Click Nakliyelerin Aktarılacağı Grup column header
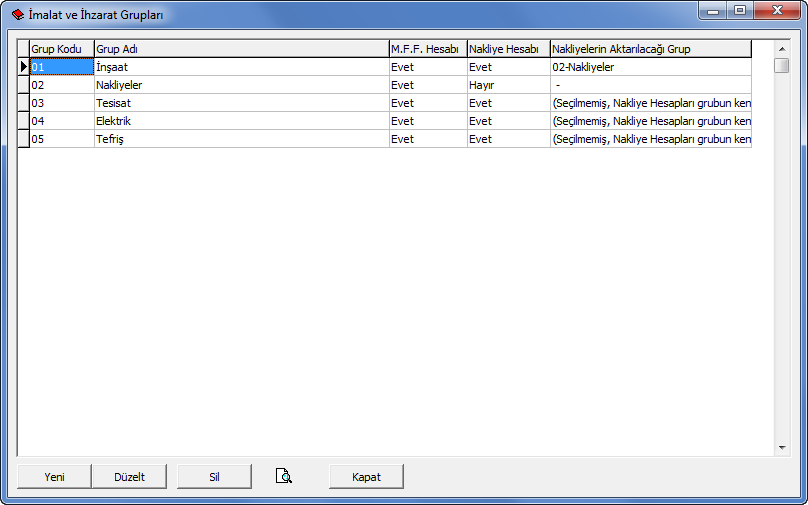The height and width of the screenshot is (505, 808). coord(650,49)
